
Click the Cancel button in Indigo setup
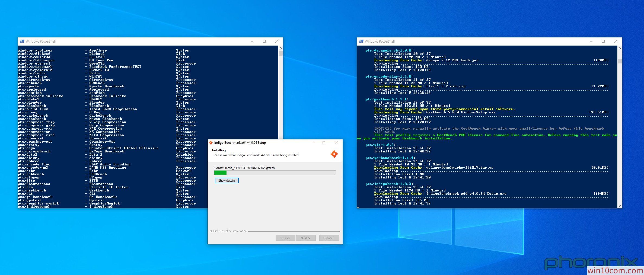329,238
